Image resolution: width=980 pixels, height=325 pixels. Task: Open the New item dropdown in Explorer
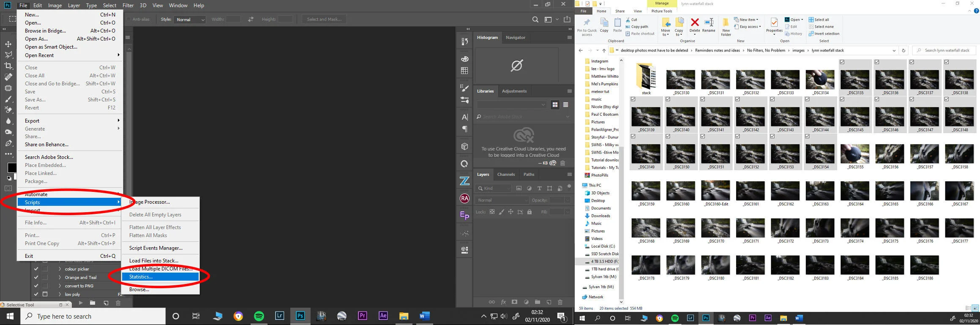[746, 19]
